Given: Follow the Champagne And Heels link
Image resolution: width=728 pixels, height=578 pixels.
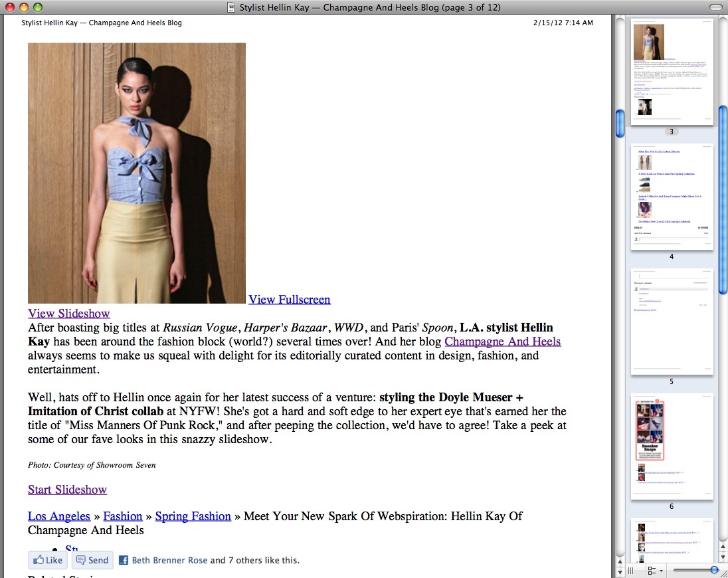Looking at the screenshot, I should (x=502, y=341).
